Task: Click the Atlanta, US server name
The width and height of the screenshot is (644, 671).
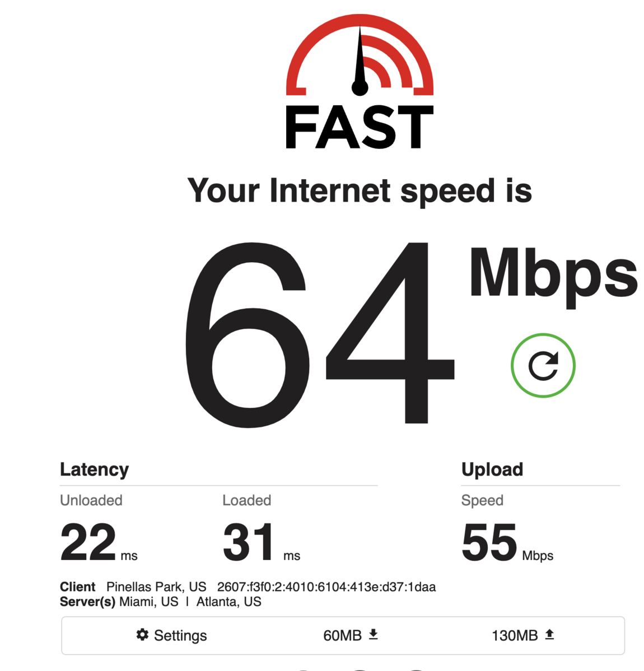Action: [x=228, y=602]
